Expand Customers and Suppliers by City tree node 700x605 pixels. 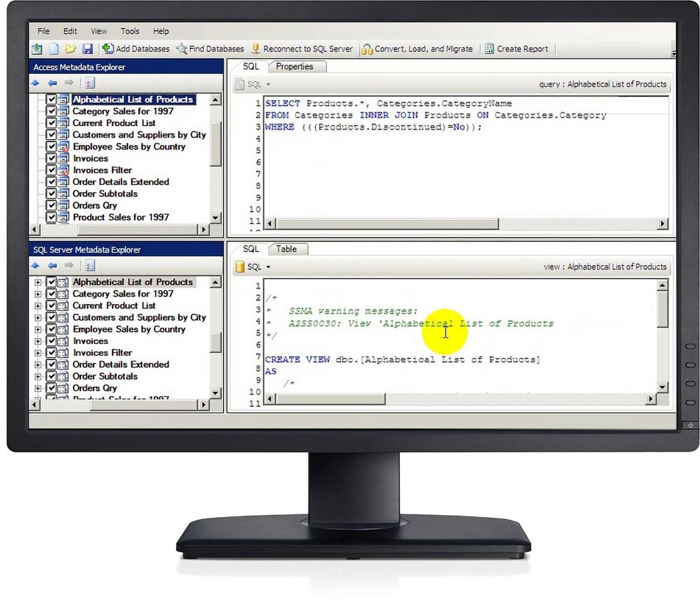[38, 317]
